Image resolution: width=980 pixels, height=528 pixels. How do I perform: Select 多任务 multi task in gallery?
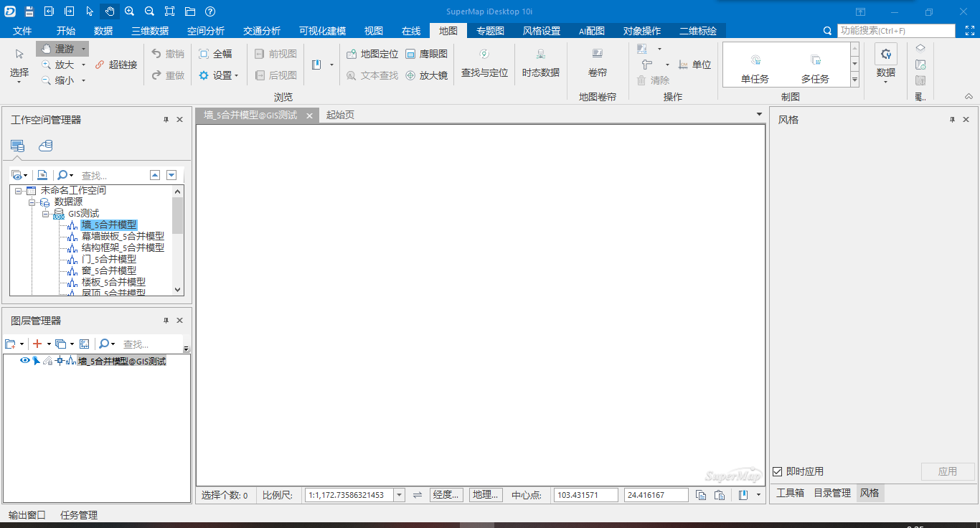click(x=815, y=69)
